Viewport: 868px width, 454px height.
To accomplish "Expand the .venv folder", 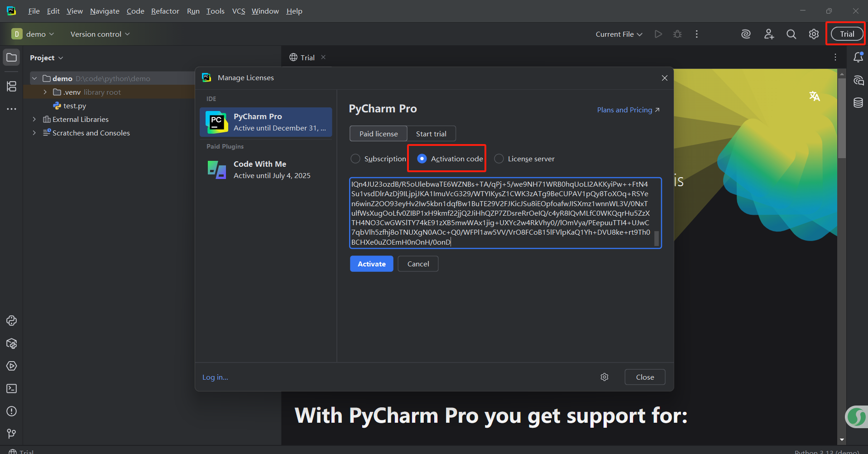I will [45, 92].
